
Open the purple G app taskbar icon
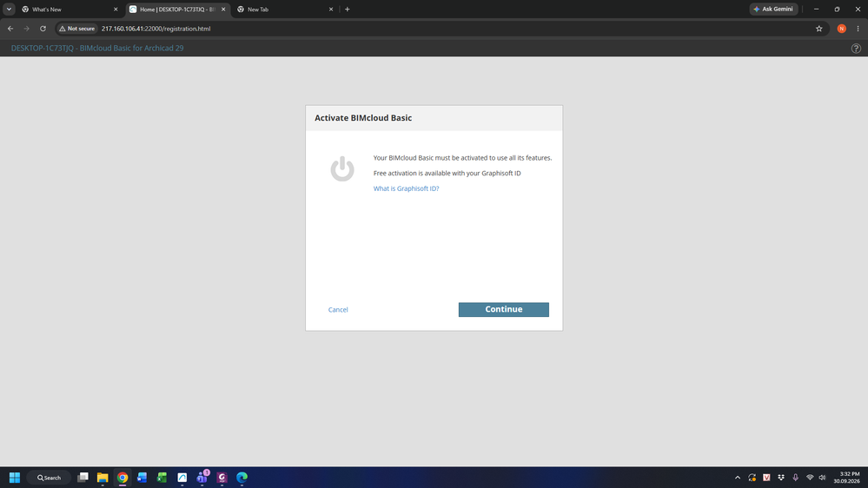pyautogui.click(x=222, y=478)
